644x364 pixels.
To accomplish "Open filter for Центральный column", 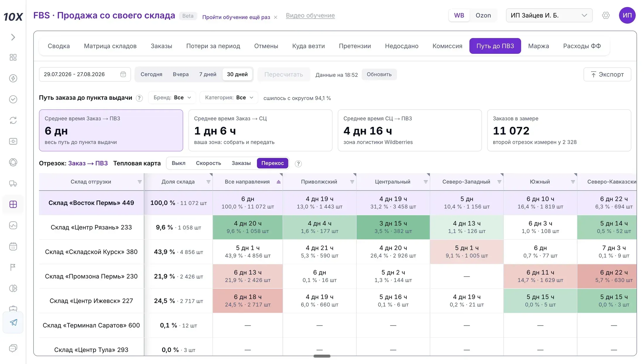I will pyautogui.click(x=426, y=182).
